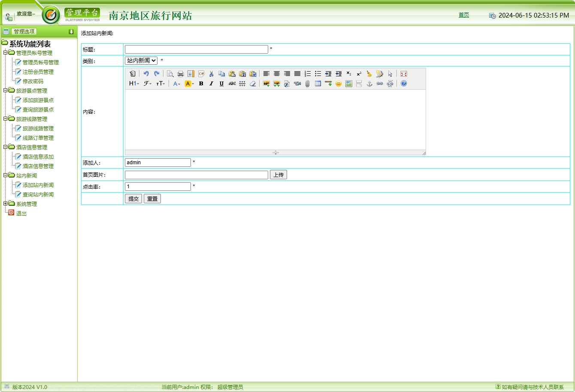This screenshot has height=392, width=575.
Task: Click the 首页 link in the header
Action: (464, 15)
